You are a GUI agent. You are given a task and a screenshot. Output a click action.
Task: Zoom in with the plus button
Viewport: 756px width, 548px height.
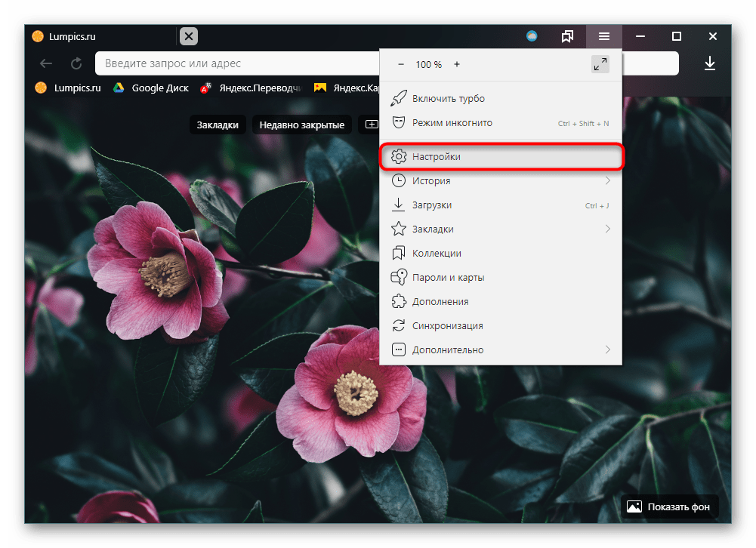[457, 65]
